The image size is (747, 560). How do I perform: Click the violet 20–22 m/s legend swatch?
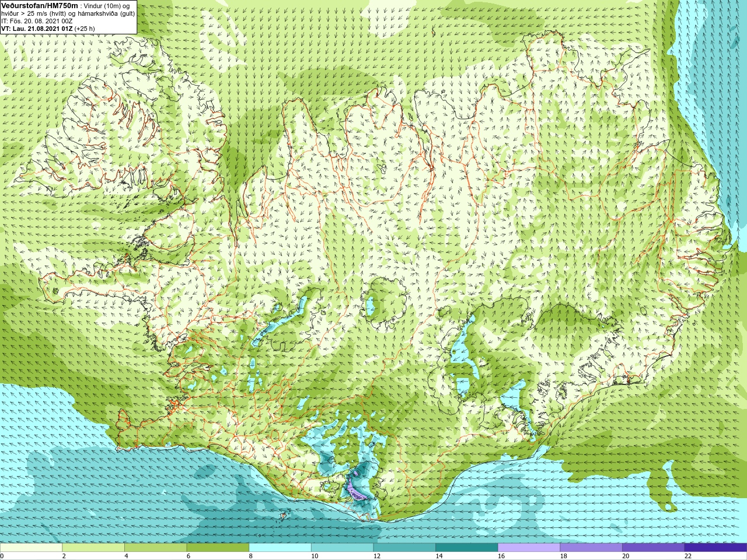tap(654, 548)
